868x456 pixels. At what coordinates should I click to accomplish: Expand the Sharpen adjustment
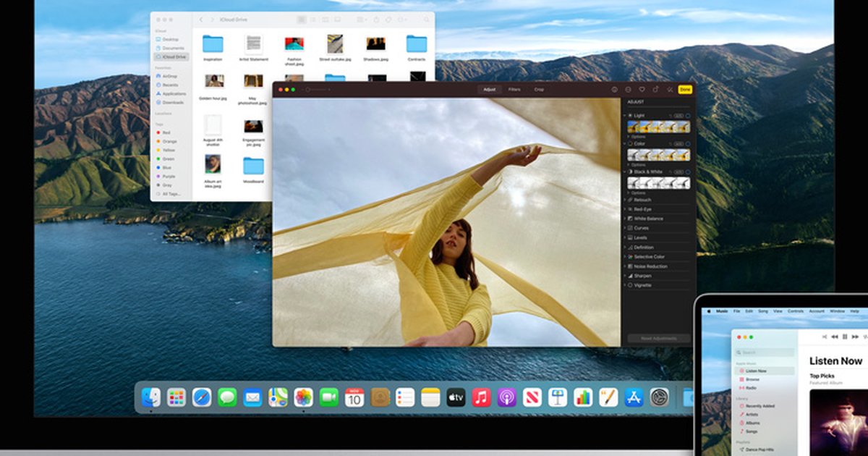[625, 276]
